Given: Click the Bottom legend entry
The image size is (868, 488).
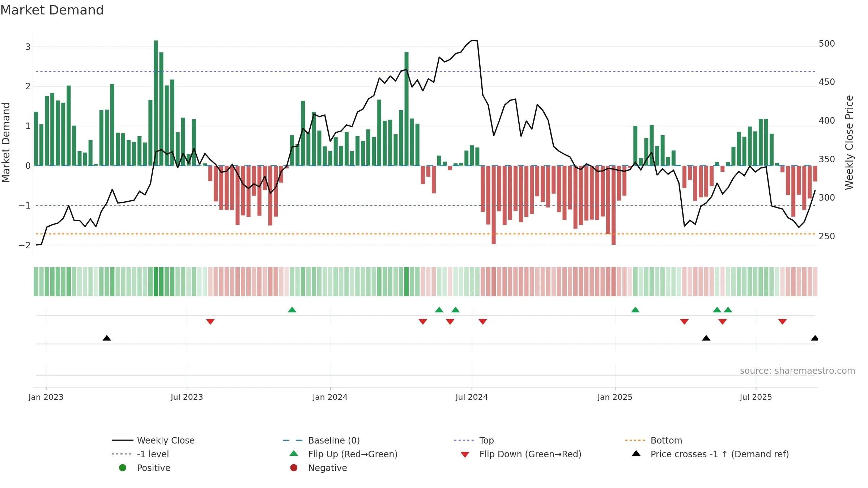Looking at the screenshot, I should coord(654,440).
